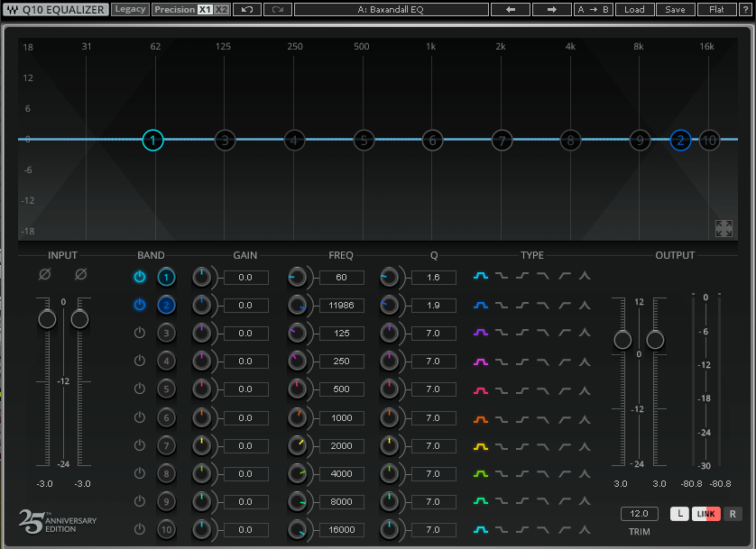Disable band 2 with its power button
Viewport: 756px width, 549px height.
tap(139, 305)
